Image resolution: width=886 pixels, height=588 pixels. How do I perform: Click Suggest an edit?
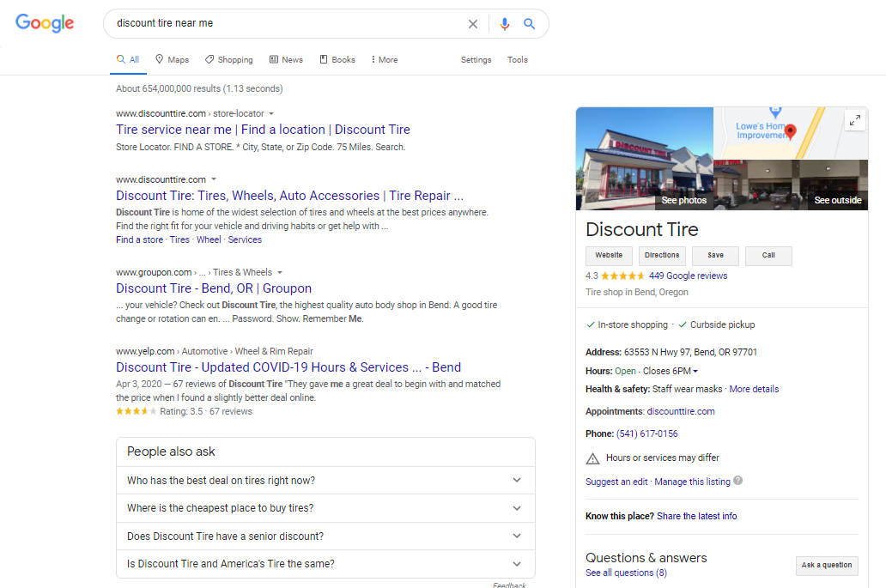click(616, 482)
